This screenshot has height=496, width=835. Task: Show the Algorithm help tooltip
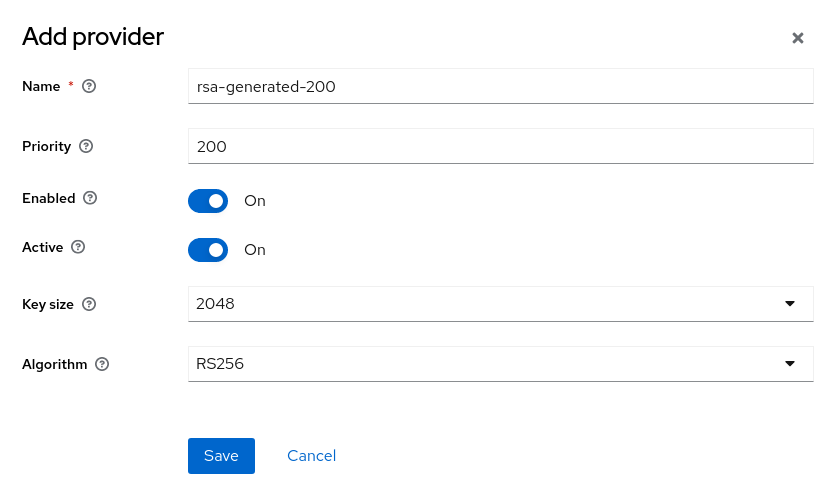(x=102, y=364)
